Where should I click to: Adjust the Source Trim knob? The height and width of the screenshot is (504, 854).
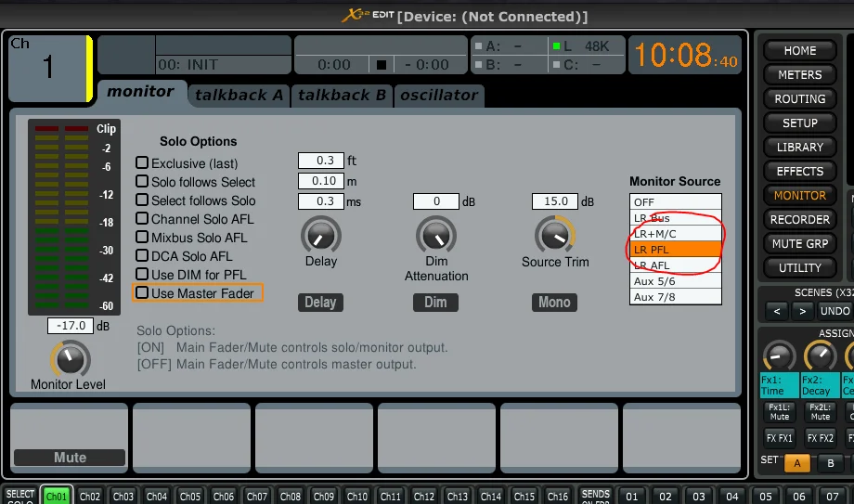tap(555, 236)
